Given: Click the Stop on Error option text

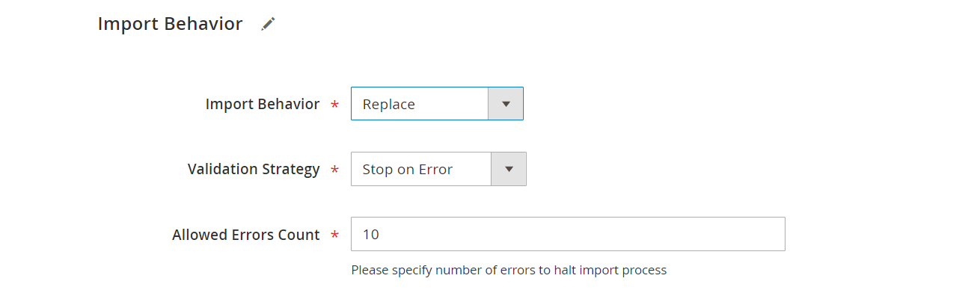Looking at the screenshot, I should click(x=407, y=170).
